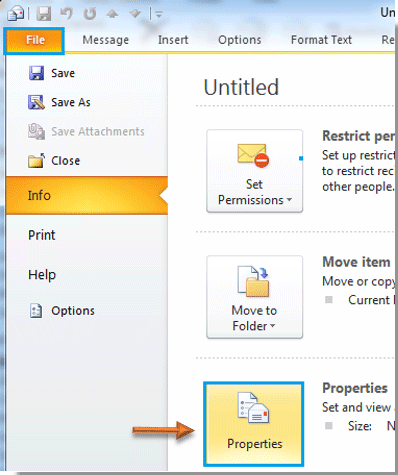Click the Options label in Backstage menu
Viewport: 398px width, 475px height.
coord(73,311)
